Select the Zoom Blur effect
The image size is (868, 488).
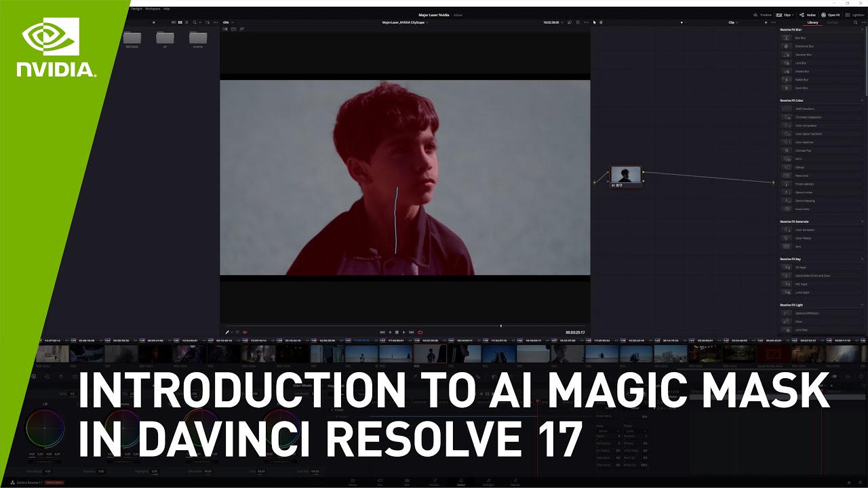click(821, 88)
